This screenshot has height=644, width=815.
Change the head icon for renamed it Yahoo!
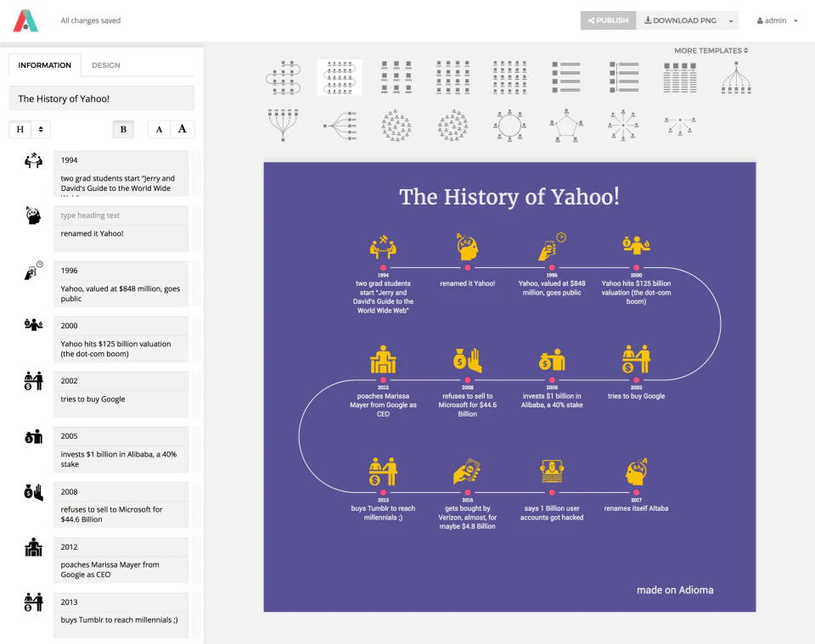tap(33, 216)
